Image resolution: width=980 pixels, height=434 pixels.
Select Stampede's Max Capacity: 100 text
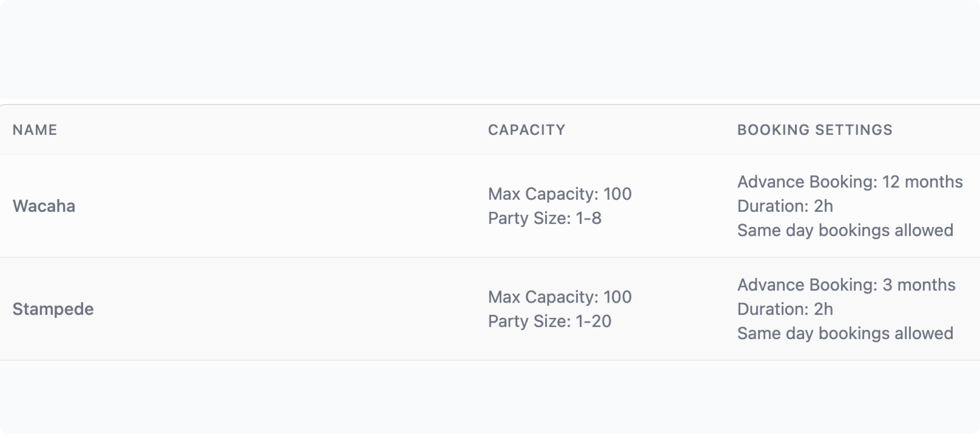coord(560,297)
